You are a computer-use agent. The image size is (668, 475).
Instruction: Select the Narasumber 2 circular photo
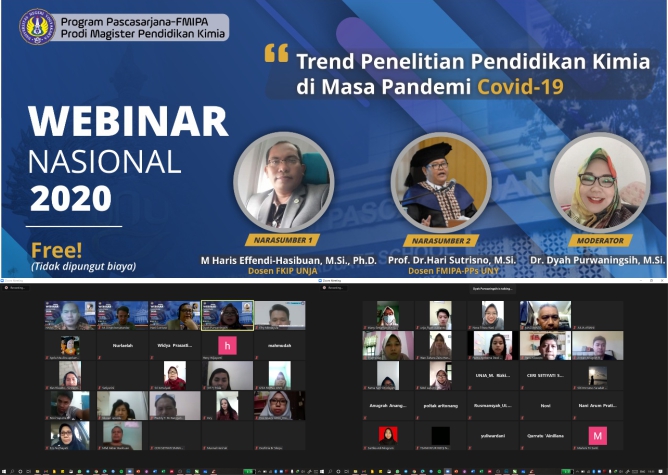[x=440, y=181]
